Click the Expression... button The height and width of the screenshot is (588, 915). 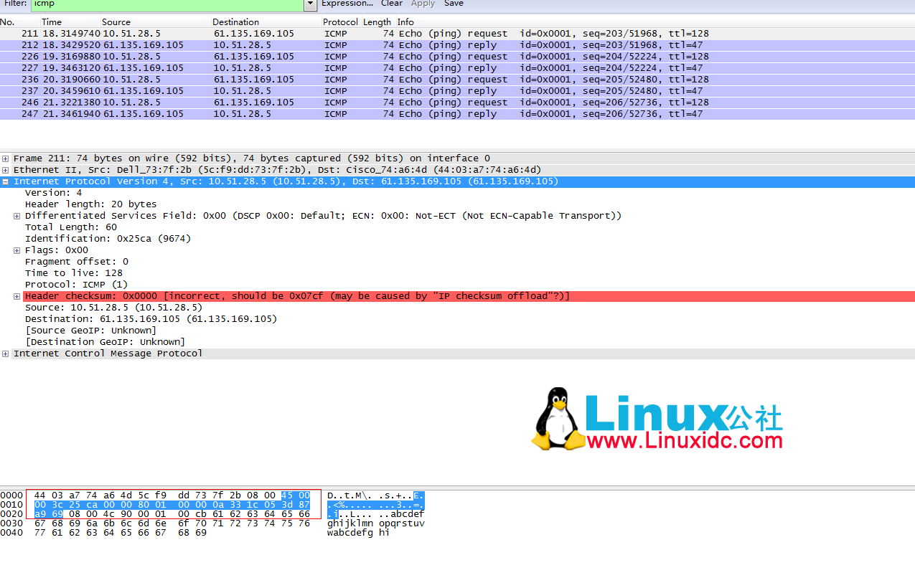pos(347,4)
